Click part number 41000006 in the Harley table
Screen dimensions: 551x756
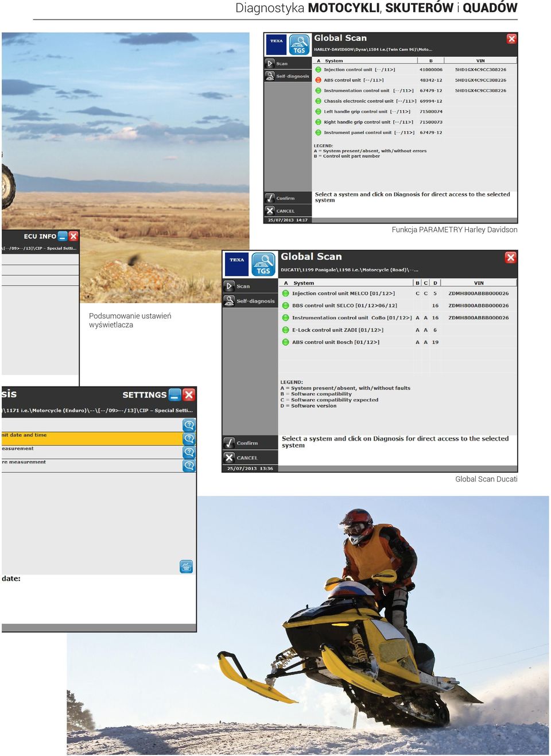[x=431, y=70]
